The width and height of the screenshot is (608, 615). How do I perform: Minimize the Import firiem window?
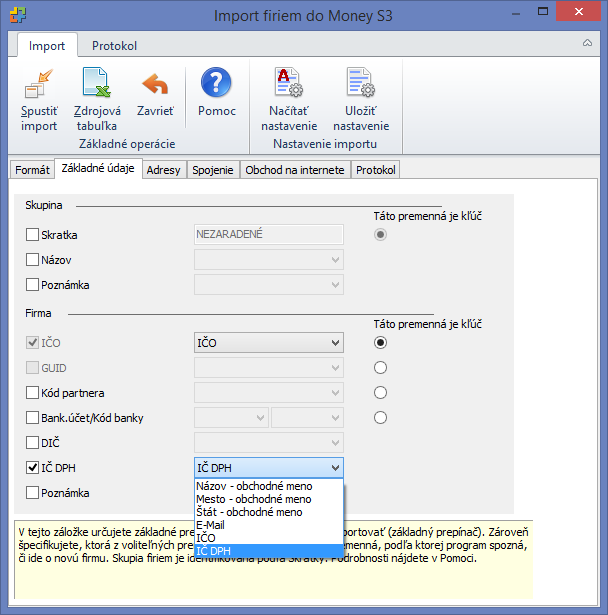[516, 13]
